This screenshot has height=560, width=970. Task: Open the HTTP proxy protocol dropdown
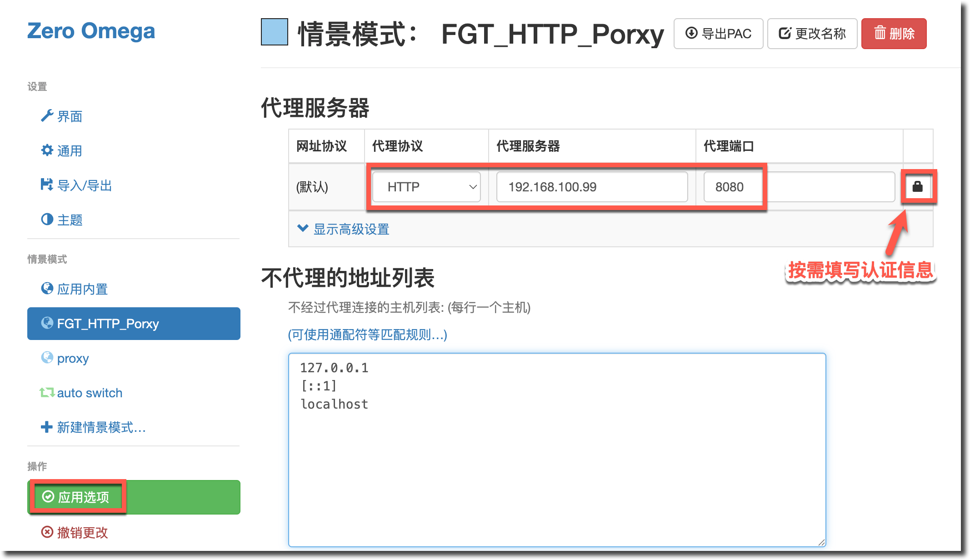pyautogui.click(x=426, y=187)
